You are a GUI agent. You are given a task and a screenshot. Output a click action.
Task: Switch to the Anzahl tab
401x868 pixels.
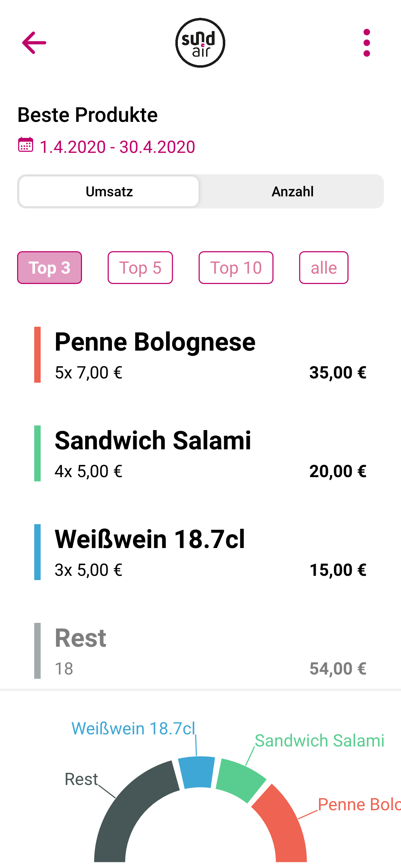click(292, 191)
